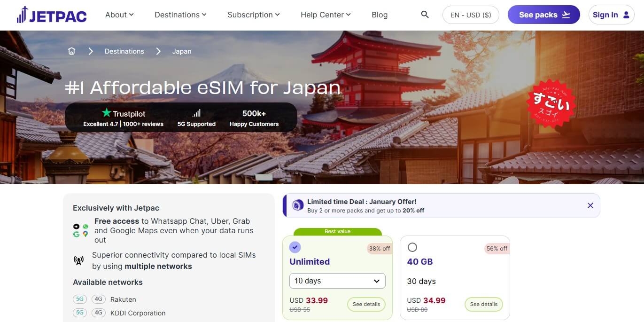Dismiss the Limited time Deal banner
This screenshot has height=322, width=644.
[x=590, y=205]
